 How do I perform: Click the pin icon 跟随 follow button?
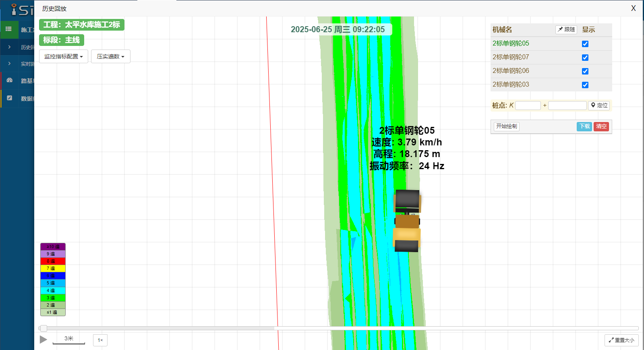pos(566,29)
